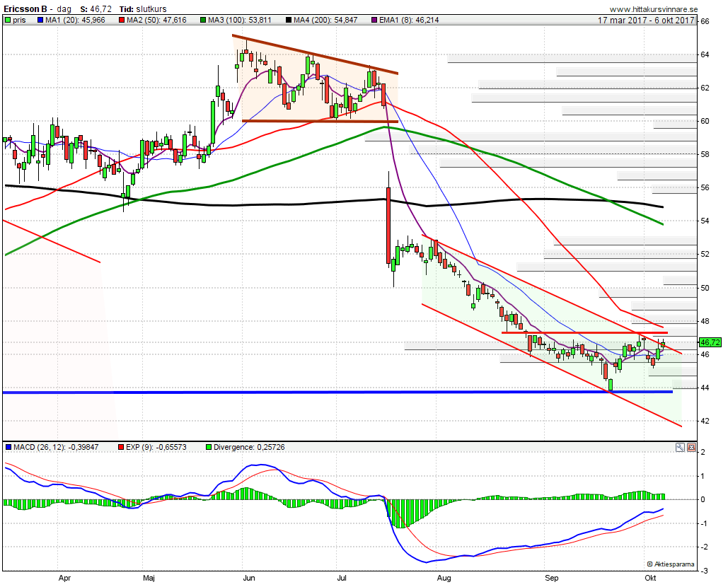Click the 'Divergence: 0,25726' legend text
728x587 pixels.
[x=249, y=448]
